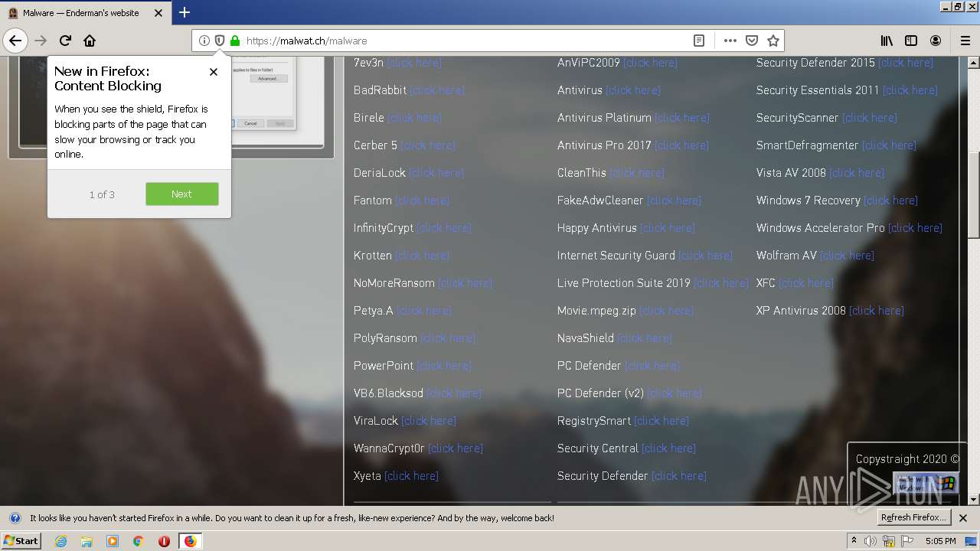The image size is (980, 551).
Task: Open the Library icon
Action: point(887,41)
